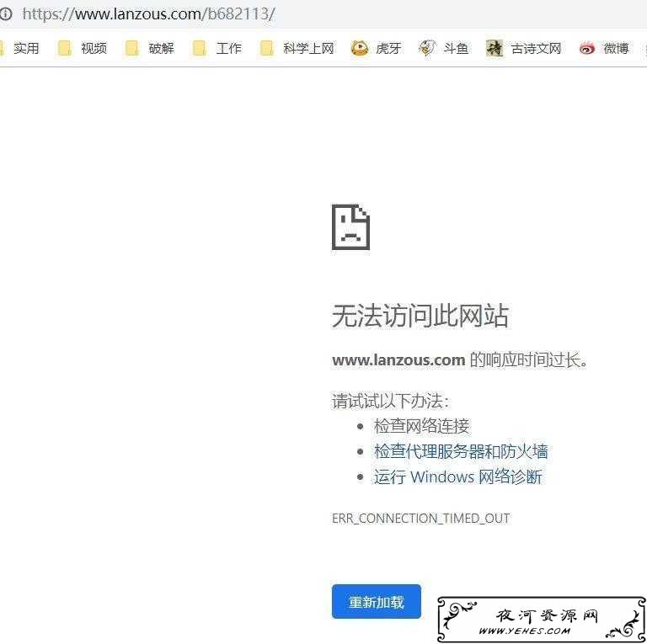Click the lanzous.com URL in address bar
The height and width of the screenshot is (644, 647).
[148, 14]
